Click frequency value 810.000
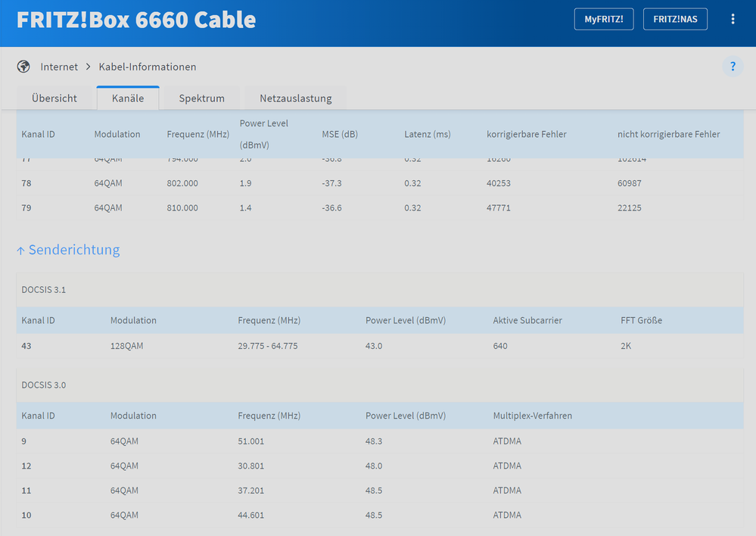The image size is (756, 536). (x=182, y=208)
